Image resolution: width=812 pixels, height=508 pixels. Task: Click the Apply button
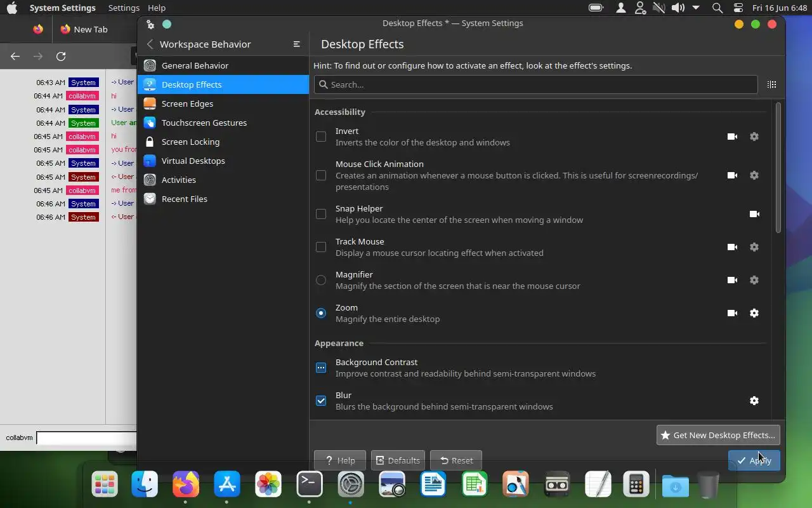click(754, 460)
